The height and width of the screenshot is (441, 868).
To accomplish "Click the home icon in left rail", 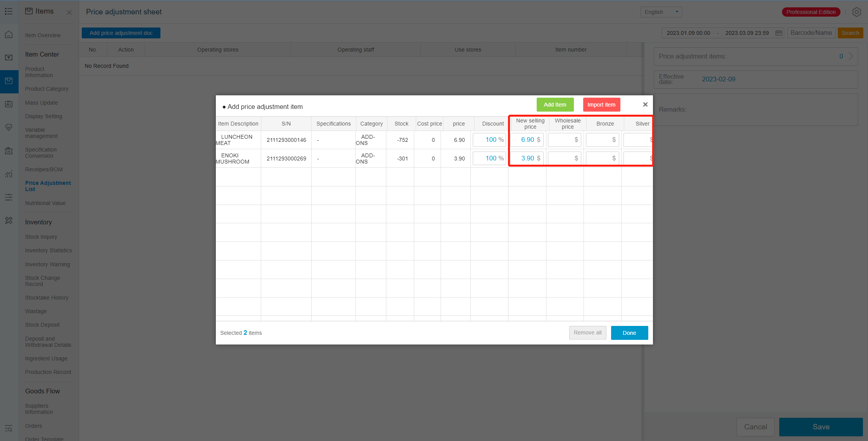I will pos(9,35).
